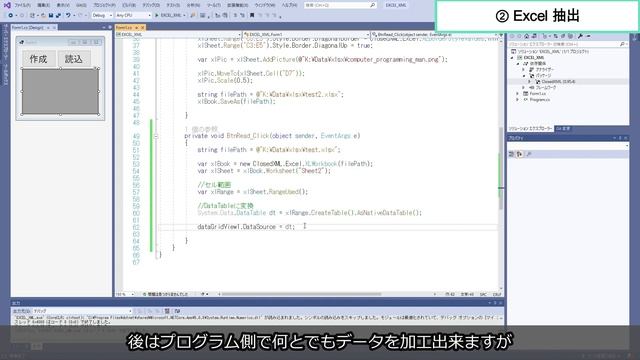This screenshot has height=360, width=640.
Task: Collapse the EXCEL_XML project node
Action: 513,58
